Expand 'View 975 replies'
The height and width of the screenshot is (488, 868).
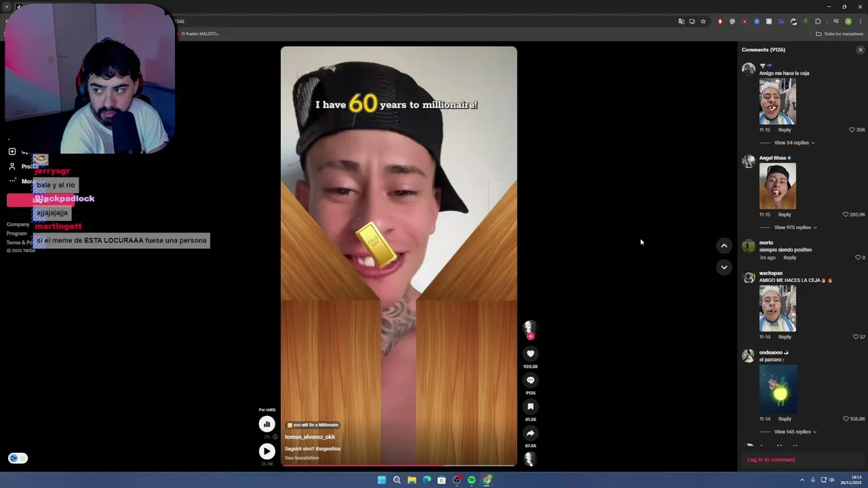point(795,228)
